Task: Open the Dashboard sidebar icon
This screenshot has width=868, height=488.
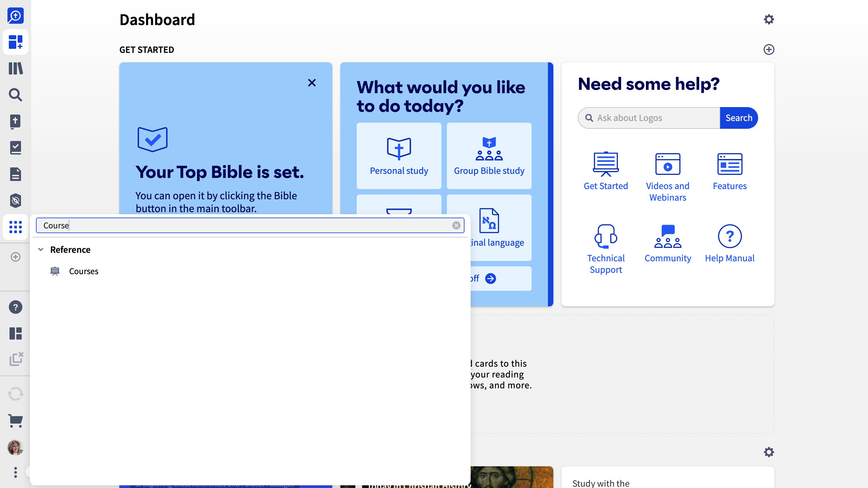Action: point(15,42)
